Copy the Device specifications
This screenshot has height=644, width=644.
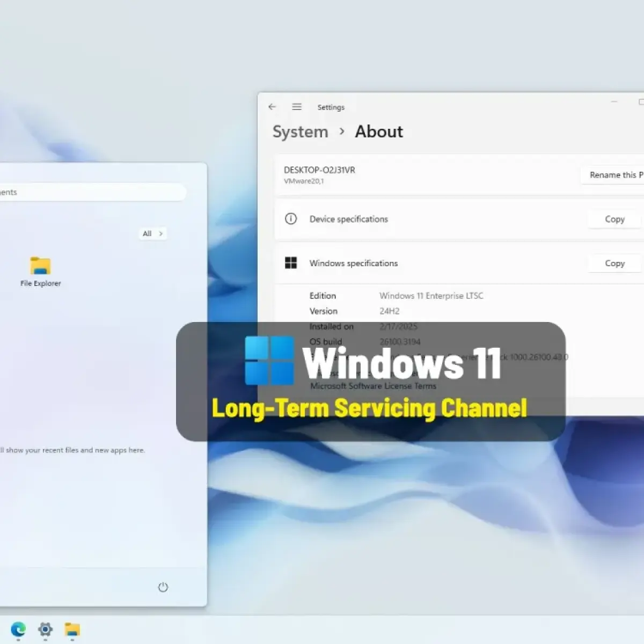click(x=614, y=219)
